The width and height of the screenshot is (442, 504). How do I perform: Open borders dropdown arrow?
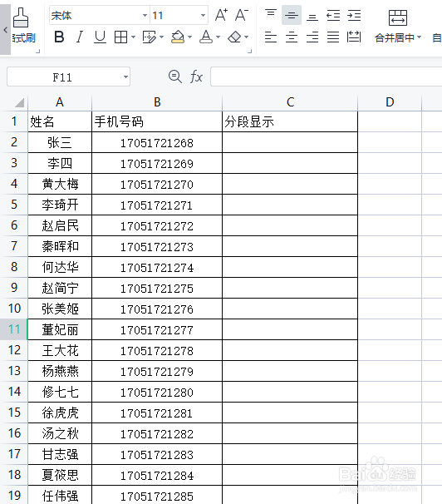coord(133,37)
